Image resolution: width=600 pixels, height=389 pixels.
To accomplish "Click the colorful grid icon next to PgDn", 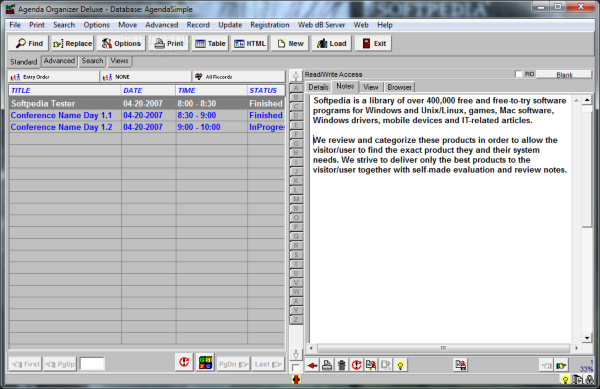I will coord(205,362).
